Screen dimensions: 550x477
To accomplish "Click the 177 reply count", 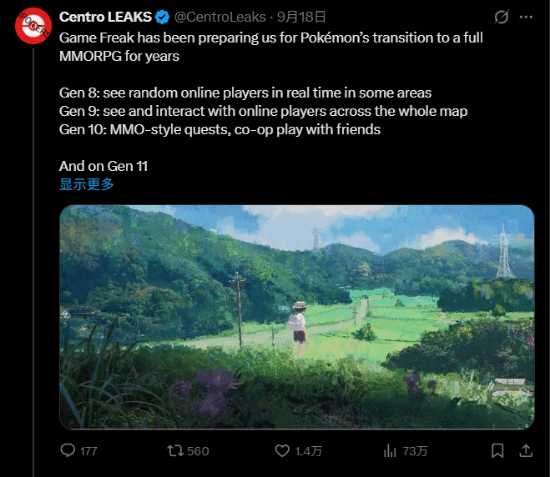I will 88,451.
